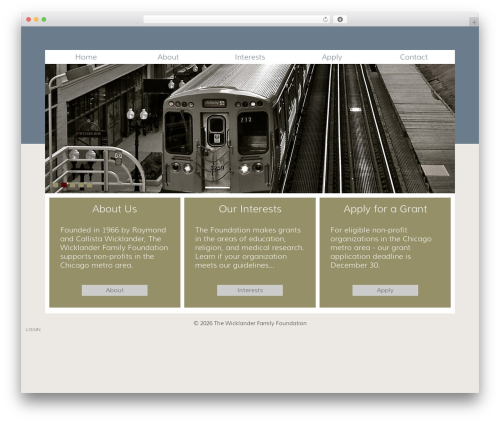Select the first slideshow indicator square
The image size is (500, 423).
[x=55, y=185]
